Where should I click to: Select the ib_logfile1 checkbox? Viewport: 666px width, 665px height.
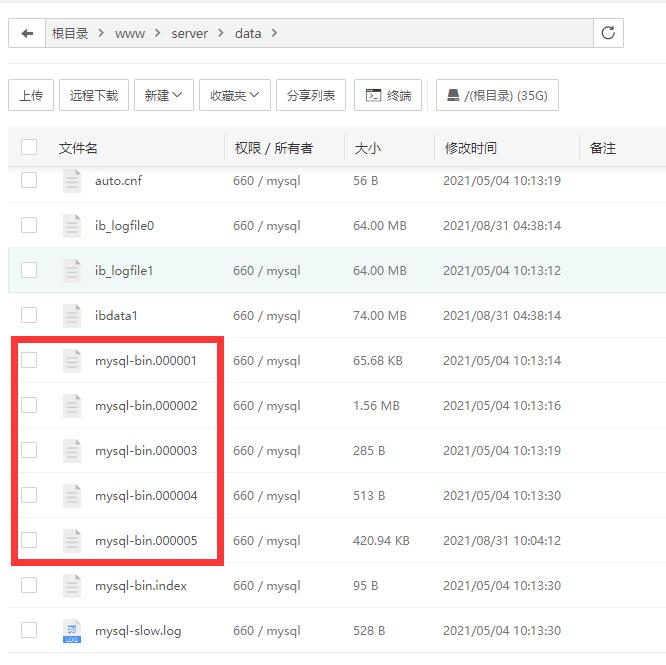pos(29,270)
